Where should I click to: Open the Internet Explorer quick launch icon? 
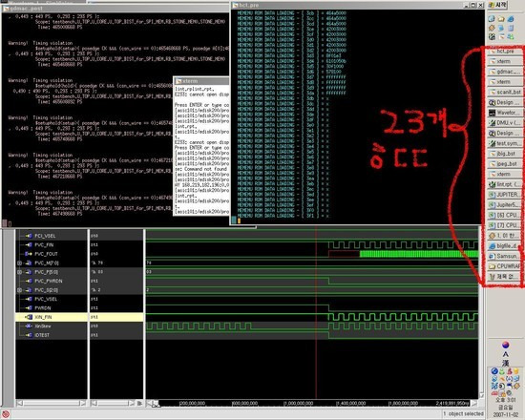511,19
